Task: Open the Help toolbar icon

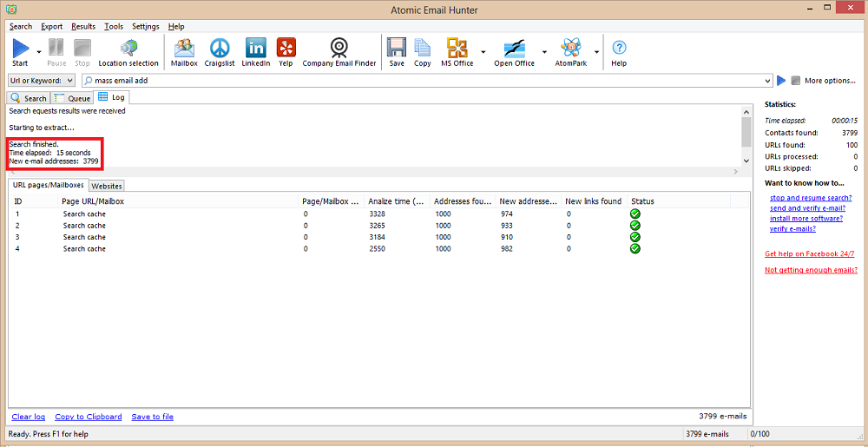Action: (x=619, y=53)
